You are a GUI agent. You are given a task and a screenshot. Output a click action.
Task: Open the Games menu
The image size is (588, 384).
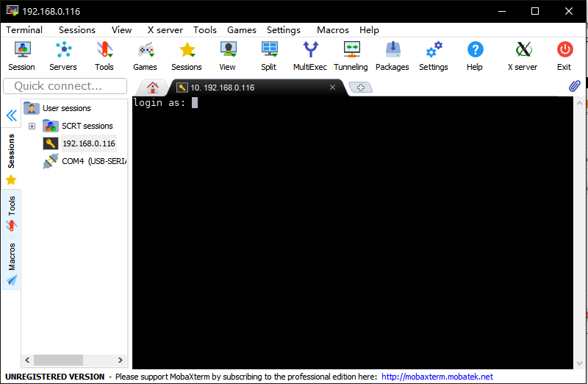coord(242,30)
